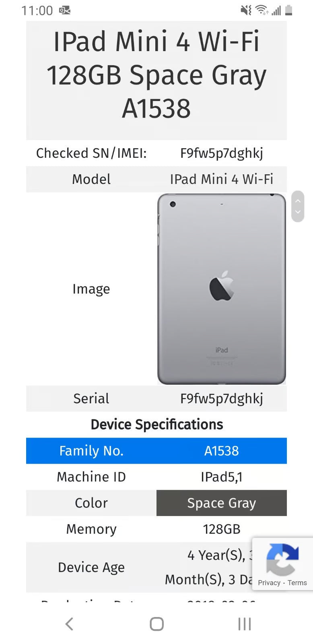Select the Space Gray color cell
Image resolution: width=313 pixels, height=644 pixels.
tap(221, 503)
